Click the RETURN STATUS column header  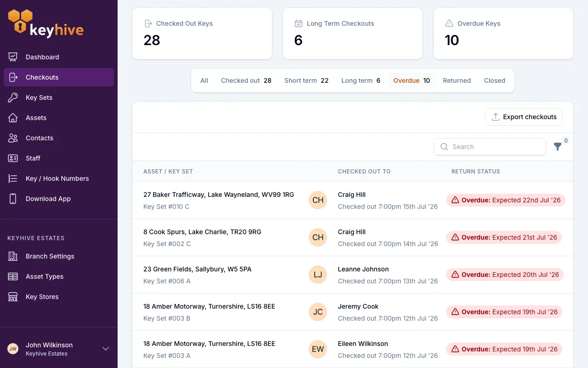click(x=475, y=171)
